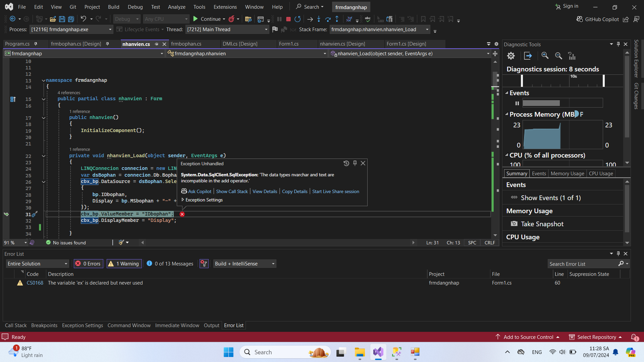Switch to the frmbophan.cs tab
Image resolution: width=644 pixels, height=362 pixels.
tap(186, 44)
